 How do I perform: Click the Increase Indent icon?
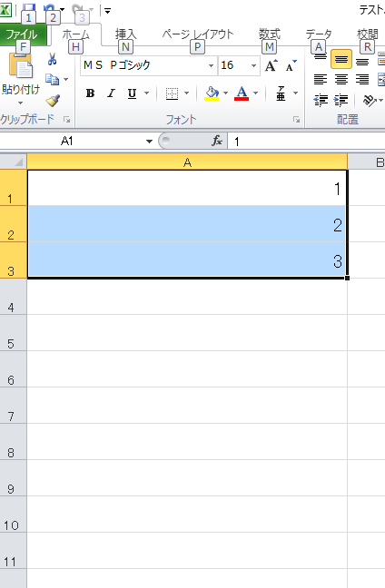pos(341,100)
